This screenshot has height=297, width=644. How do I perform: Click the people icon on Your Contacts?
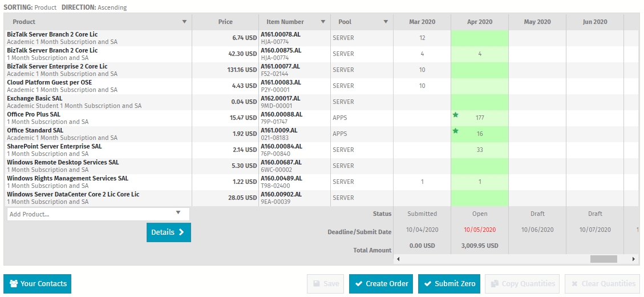click(x=13, y=284)
